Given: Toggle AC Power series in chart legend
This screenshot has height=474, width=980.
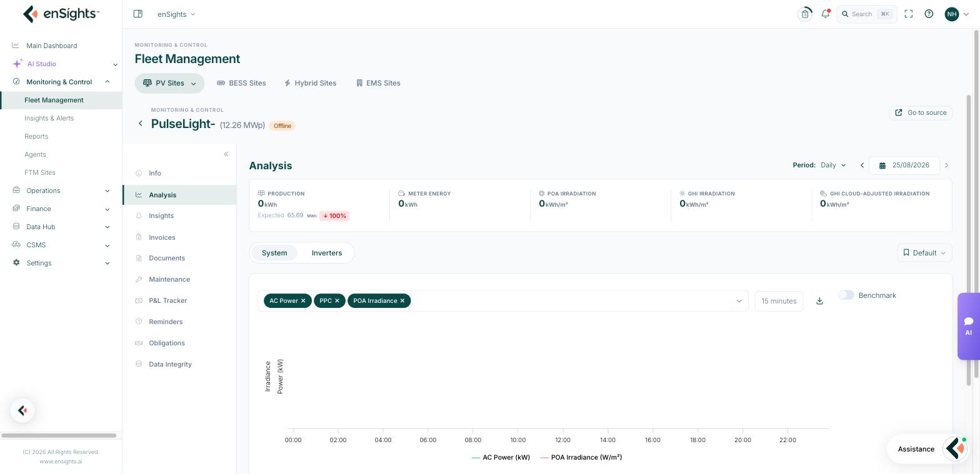Looking at the screenshot, I should click(501, 457).
